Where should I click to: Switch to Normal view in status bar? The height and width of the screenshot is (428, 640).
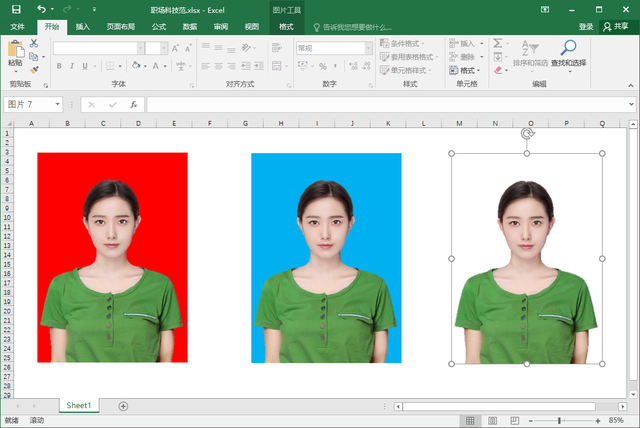[470, 421]
